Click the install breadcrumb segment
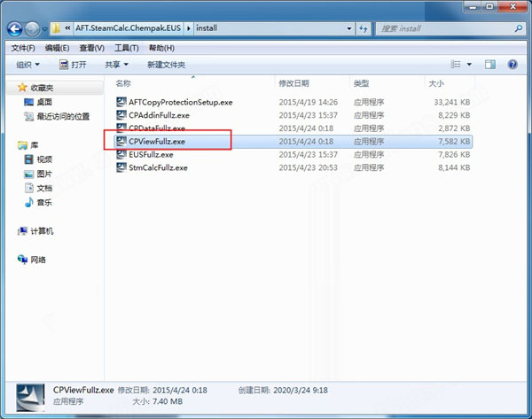 coord(207,28)
